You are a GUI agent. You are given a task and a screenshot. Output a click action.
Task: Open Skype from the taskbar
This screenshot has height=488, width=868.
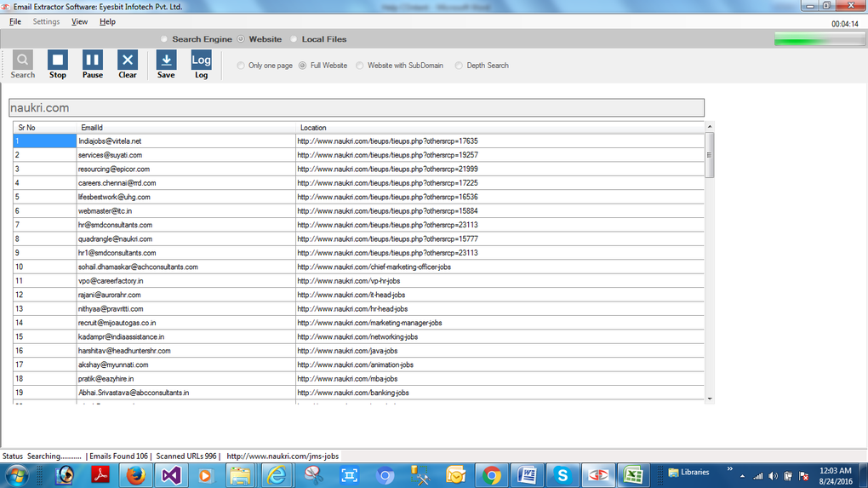562,476
